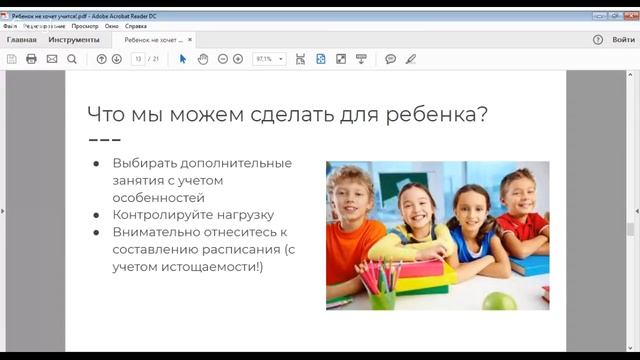Click the vertical scrollbar up arrow

[x=630, y=75]
